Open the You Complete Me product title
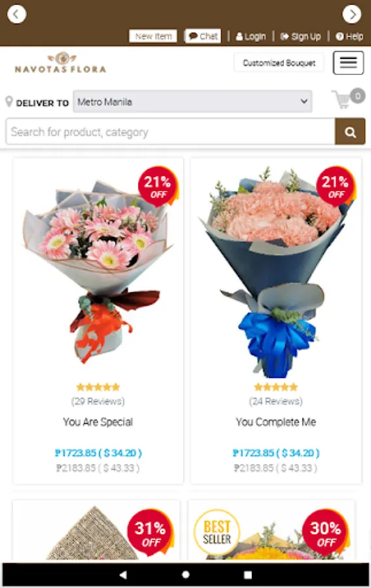The height and width of the screenshot is (588, 371). point(276,422)
